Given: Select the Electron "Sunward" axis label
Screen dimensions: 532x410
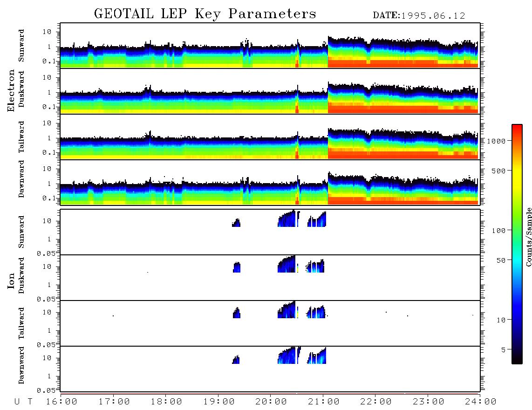Looking at the screenshot, I should pyautogui.click(x=21, y=46).
